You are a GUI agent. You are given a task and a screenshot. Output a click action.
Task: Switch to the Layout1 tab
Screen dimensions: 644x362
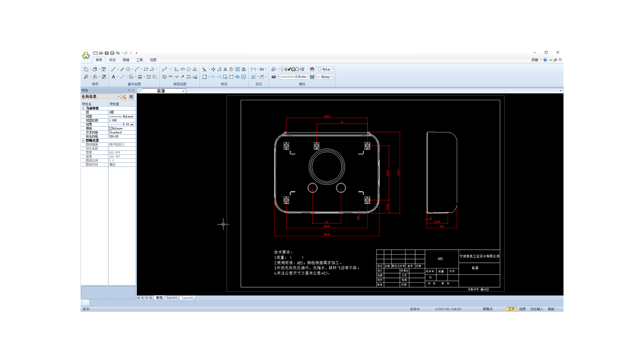pos(172,298)
